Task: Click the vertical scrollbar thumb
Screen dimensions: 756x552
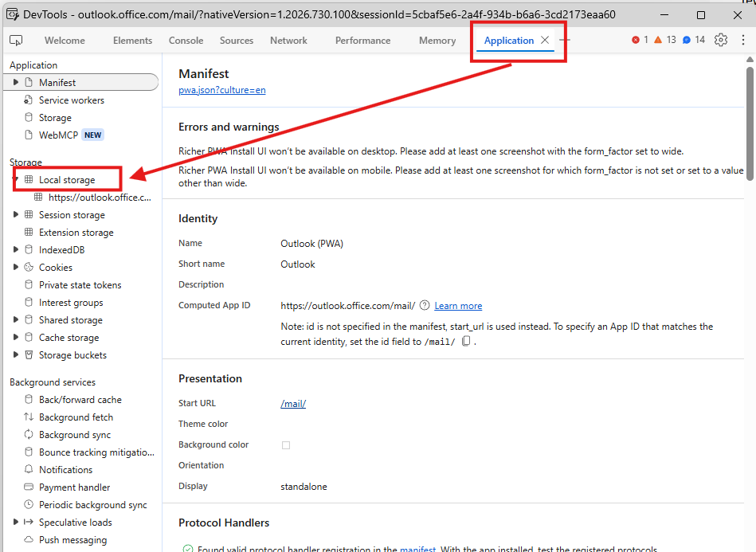Action: coord(750,123)
